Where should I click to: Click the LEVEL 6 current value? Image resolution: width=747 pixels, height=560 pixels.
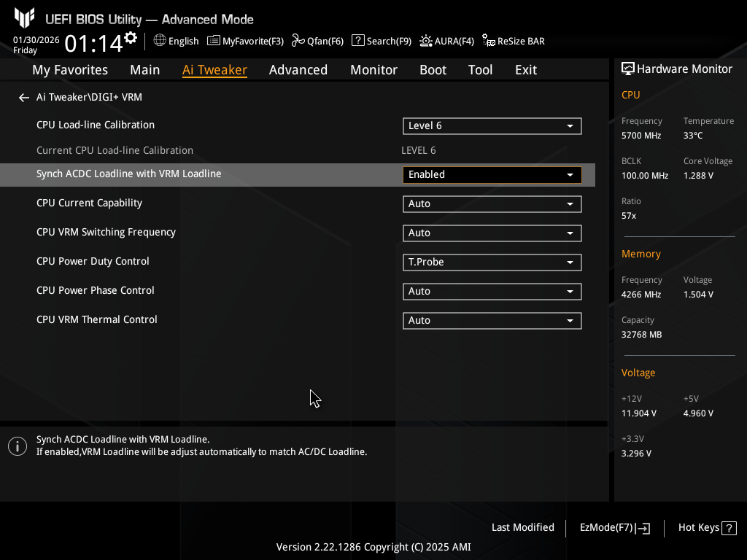(418, 150)
